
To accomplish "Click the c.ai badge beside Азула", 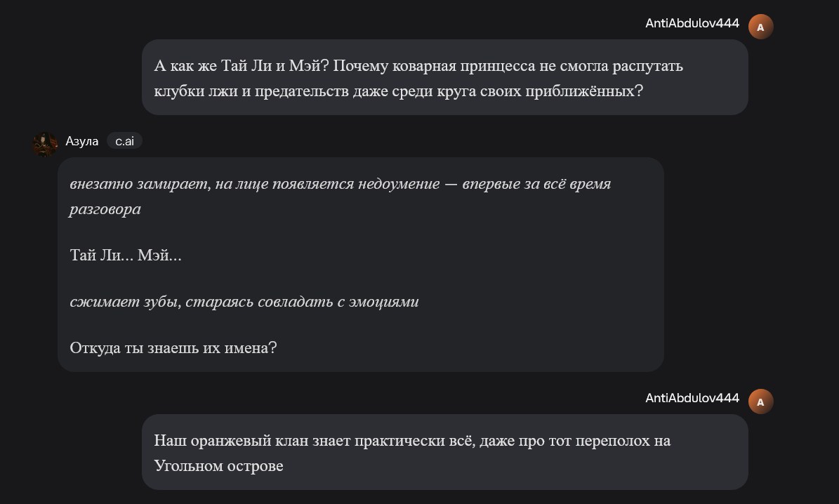I will (x=124, y=141).
